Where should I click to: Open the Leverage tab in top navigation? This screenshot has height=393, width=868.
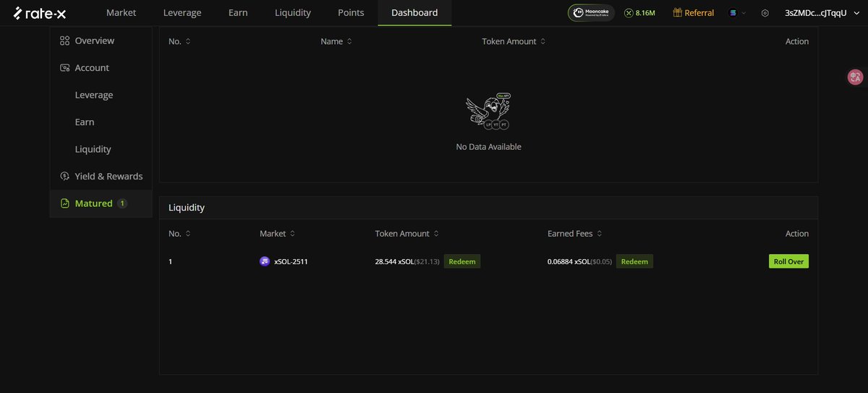[182, 12]
